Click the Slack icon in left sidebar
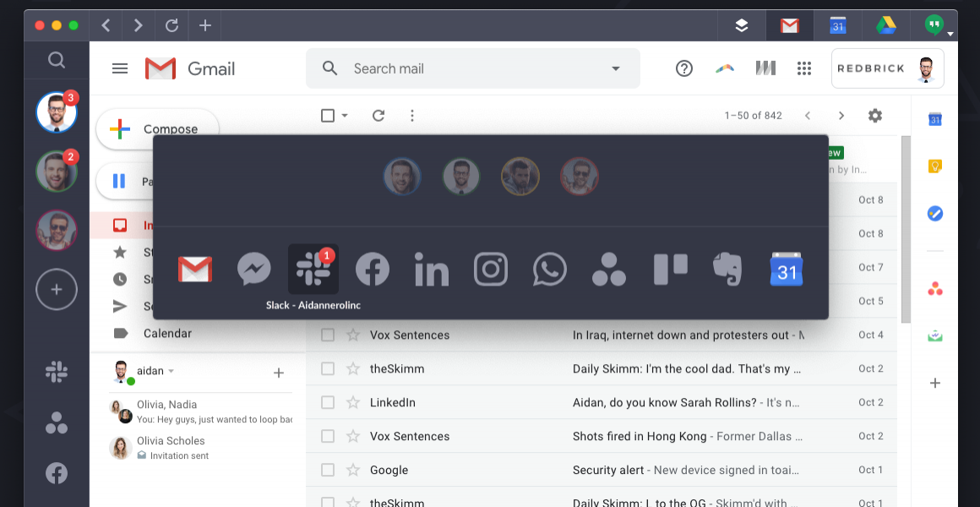 point(57,371)
